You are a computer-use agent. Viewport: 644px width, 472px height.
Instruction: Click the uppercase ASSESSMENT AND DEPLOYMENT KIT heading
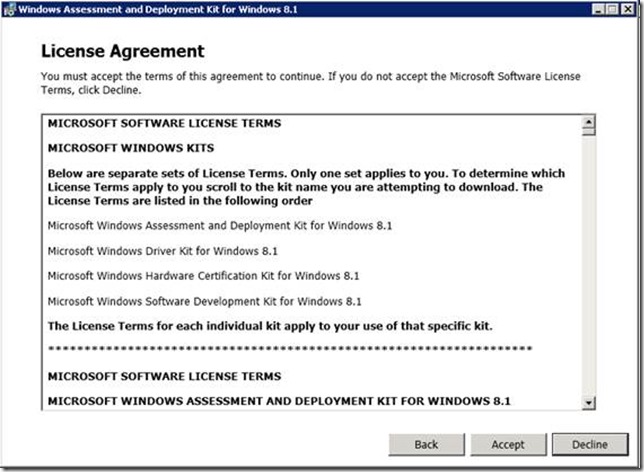coord(279,401)
